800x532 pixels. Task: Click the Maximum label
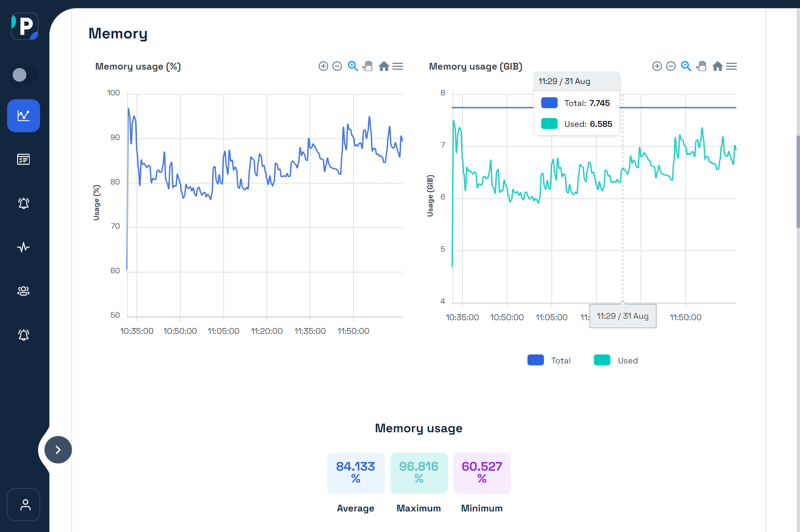coord(419,508)
